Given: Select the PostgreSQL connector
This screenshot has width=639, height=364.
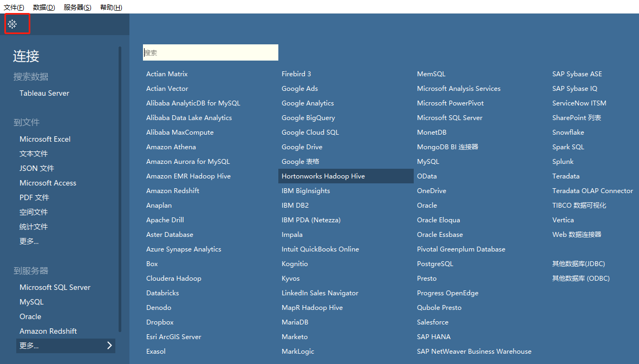Looking at the screenshot, I should (x=435, y=264).
